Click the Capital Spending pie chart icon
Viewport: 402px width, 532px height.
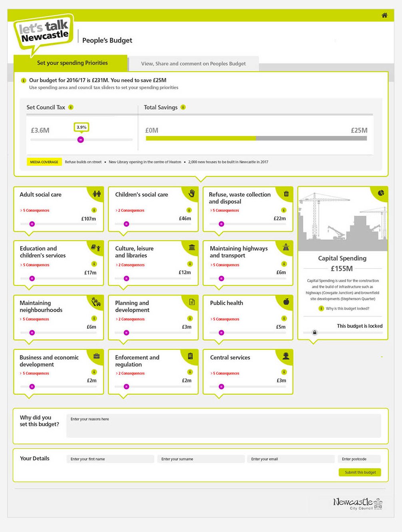[x=381, y=193]
